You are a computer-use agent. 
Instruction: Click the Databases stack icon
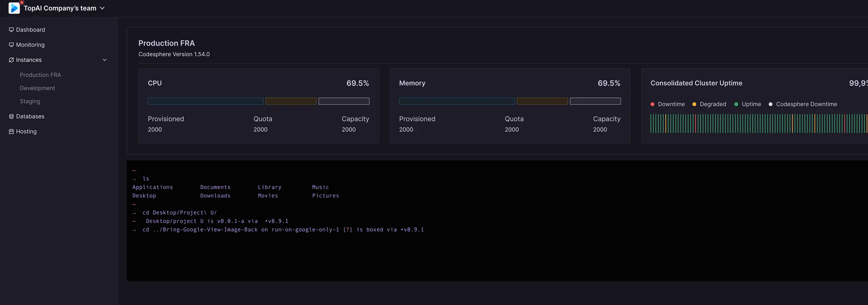(x=11, y=117)
